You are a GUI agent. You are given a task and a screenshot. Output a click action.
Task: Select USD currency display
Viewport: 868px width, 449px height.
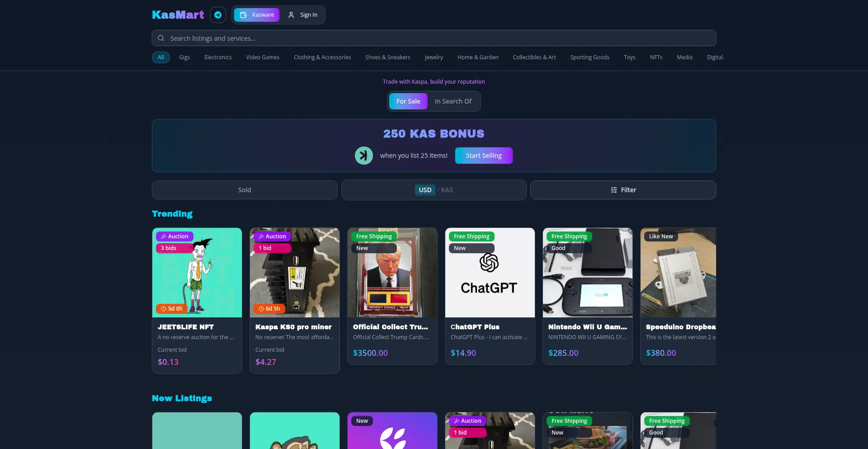425,190
